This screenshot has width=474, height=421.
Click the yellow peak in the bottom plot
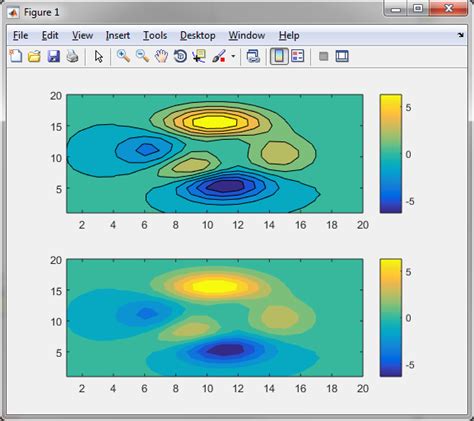215,286
